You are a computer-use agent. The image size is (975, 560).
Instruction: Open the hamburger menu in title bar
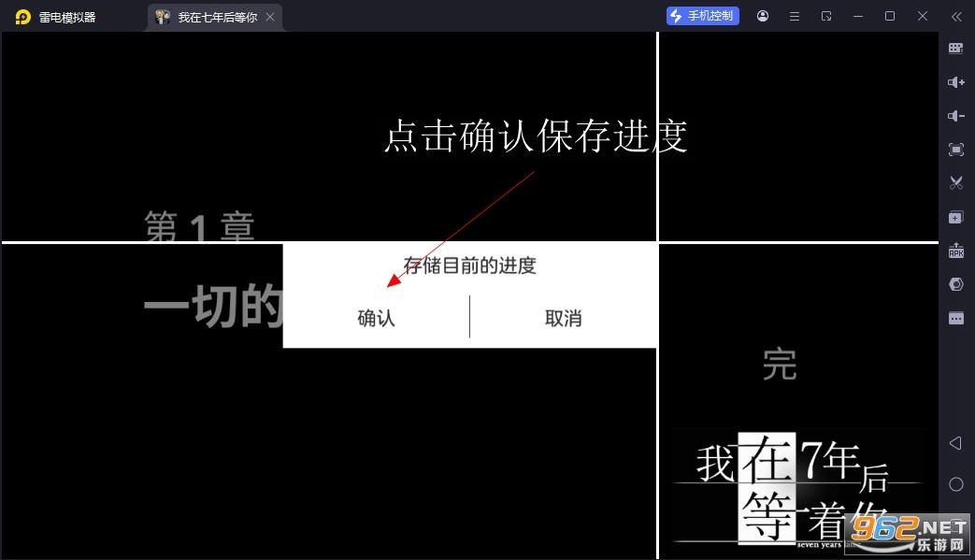point(795,16)
